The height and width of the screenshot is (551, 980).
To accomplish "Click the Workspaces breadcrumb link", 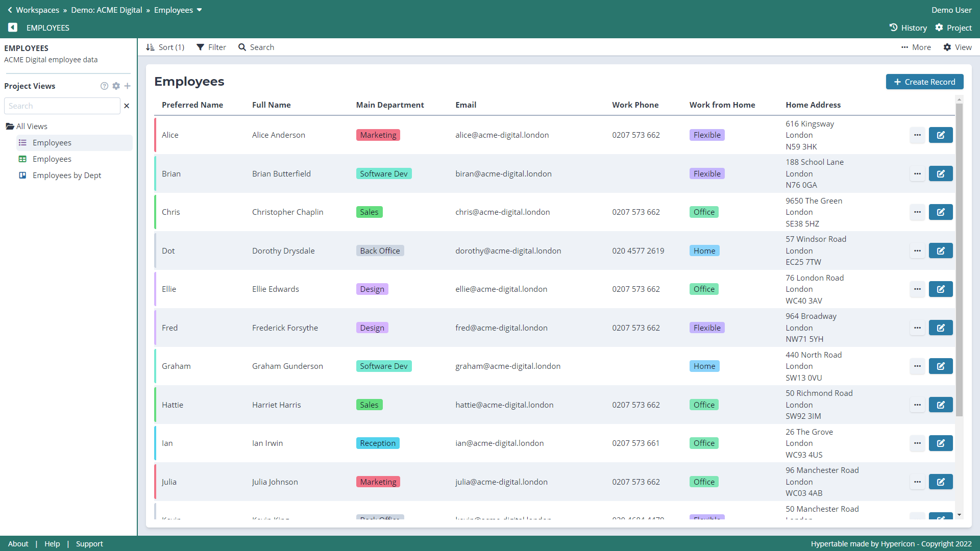I will (37, 10).
